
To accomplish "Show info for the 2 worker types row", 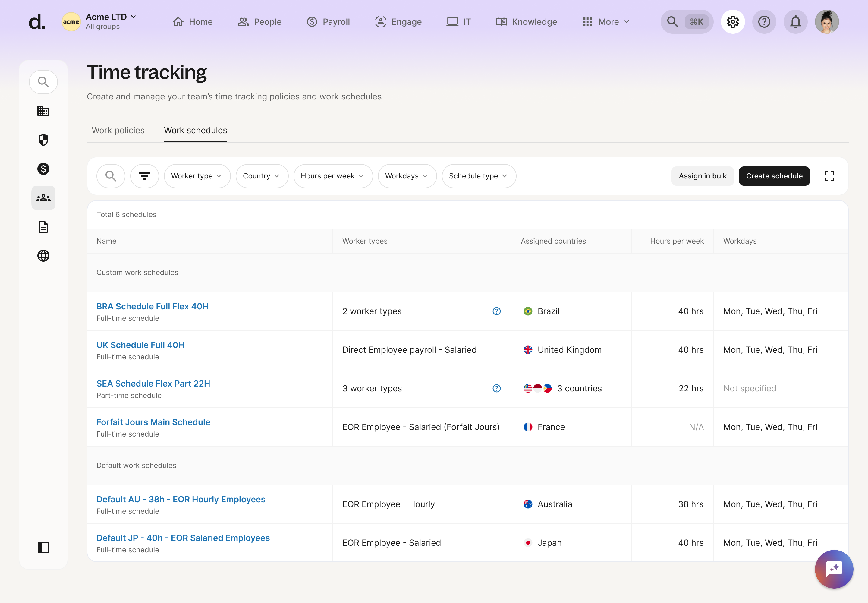I will click(496, 311).
